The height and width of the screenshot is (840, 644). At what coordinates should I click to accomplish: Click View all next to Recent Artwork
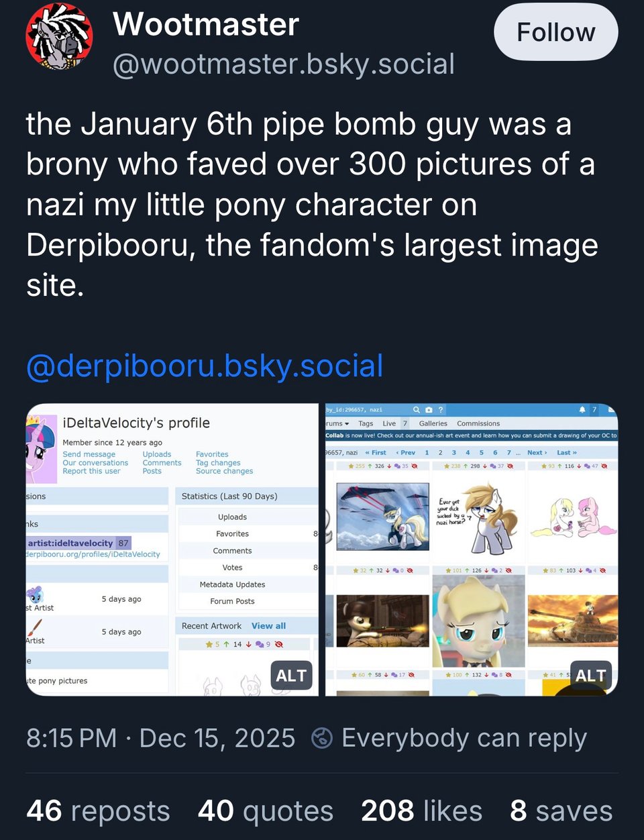click(268, 626)
